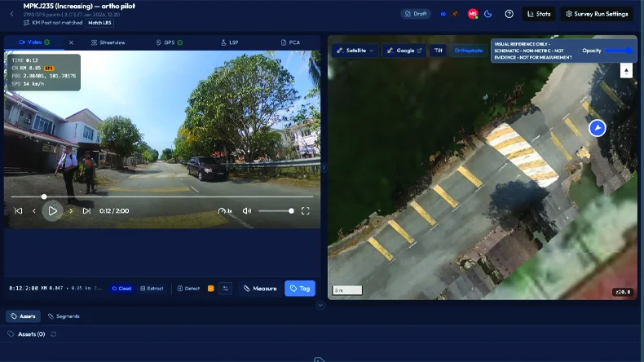Skip to the end of the video
This screenshot has height=362, width=644.
tap(86, 211)
